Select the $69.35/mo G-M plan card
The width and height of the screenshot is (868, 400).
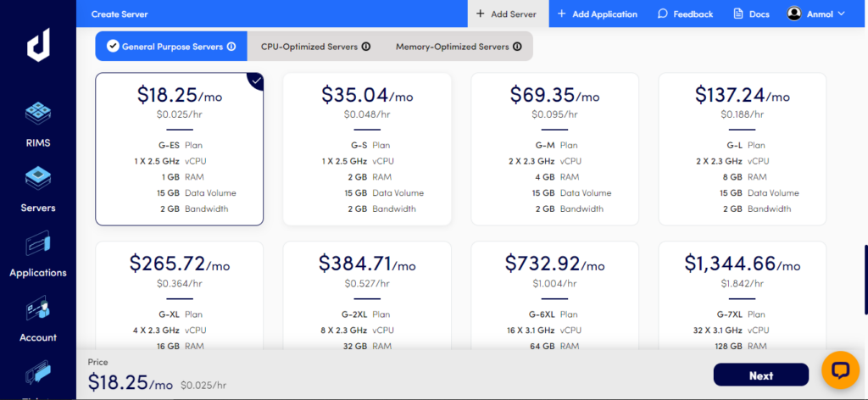click(554, 149)
